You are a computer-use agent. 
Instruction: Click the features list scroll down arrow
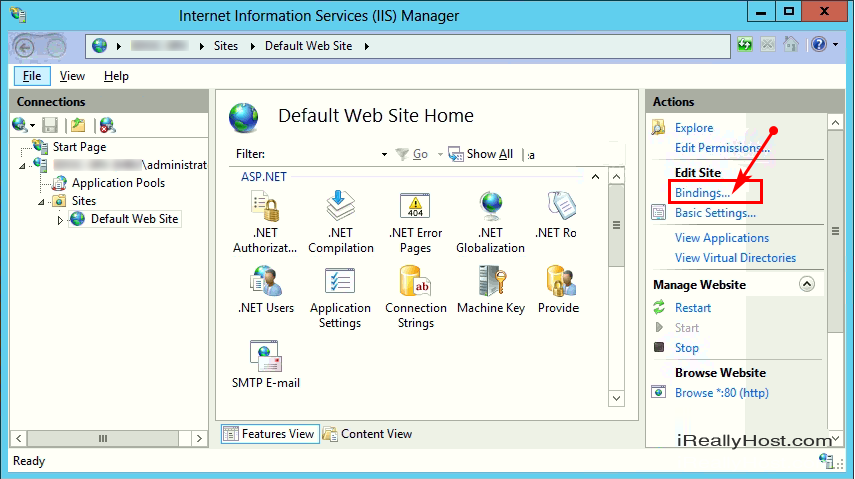[x=616, y=398]
